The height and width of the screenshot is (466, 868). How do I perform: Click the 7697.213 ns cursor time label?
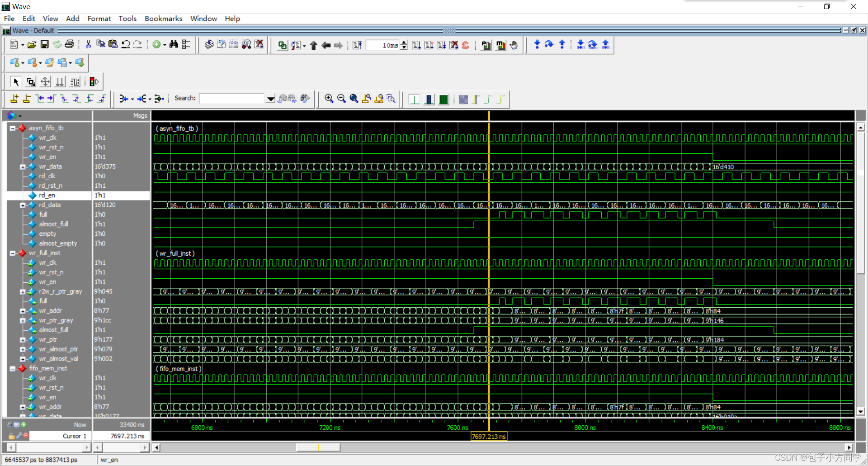[489, 437]
